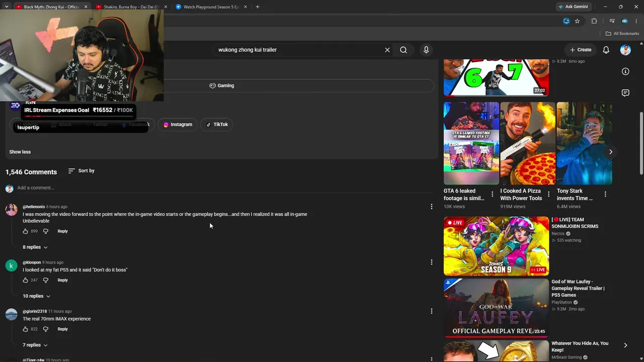644x362 pixels.
Task: Like the comment by @giorini2318
Action: 26,329
